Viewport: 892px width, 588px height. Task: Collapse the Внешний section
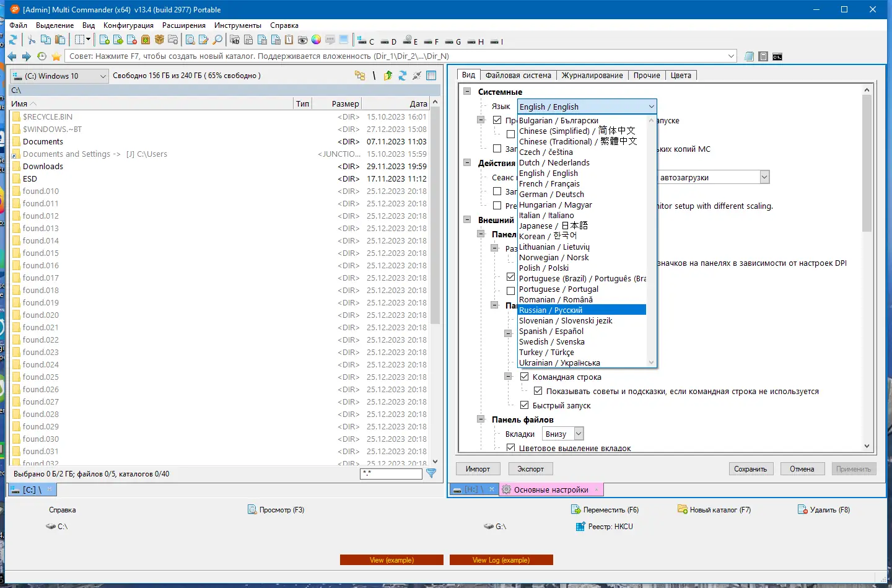coord(467,219)
